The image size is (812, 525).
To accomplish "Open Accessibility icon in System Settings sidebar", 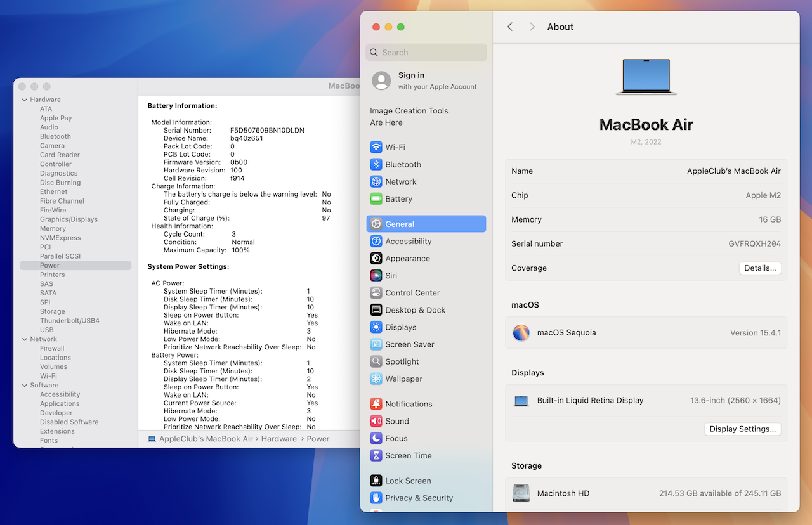I will [376, 241].
